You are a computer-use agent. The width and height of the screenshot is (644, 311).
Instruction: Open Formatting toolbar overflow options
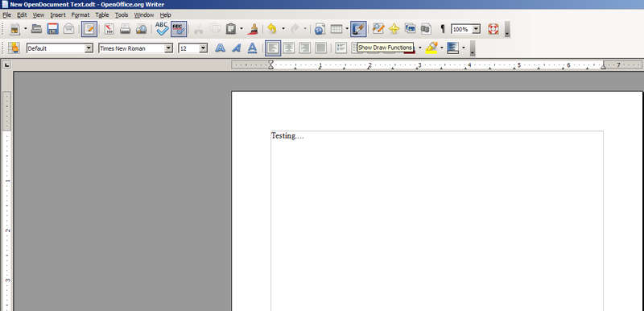tap(473, 48)
